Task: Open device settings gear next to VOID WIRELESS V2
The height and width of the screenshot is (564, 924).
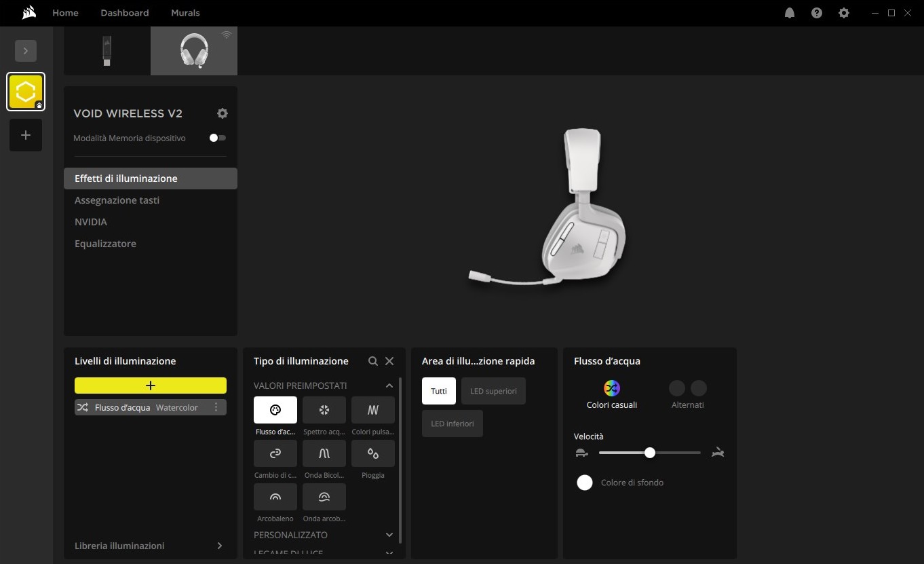Action: (x=222, y=113)
